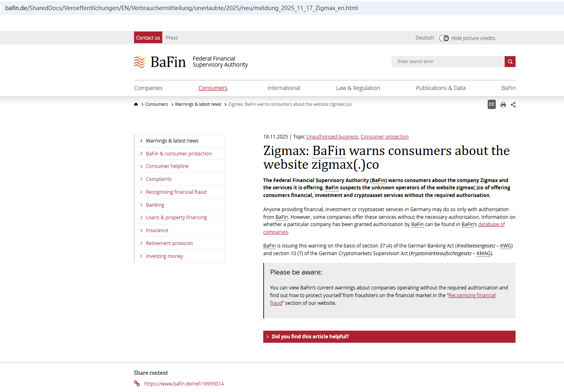Click 'Federal Financial Supervisory Authority' tagline
This screenshot has width=564, height=392.
(220, 62)
